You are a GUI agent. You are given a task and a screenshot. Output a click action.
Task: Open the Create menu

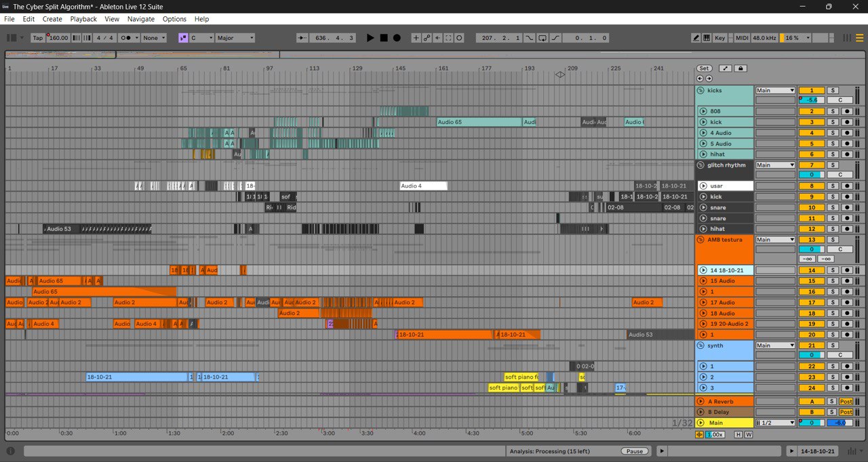point(52,19)
